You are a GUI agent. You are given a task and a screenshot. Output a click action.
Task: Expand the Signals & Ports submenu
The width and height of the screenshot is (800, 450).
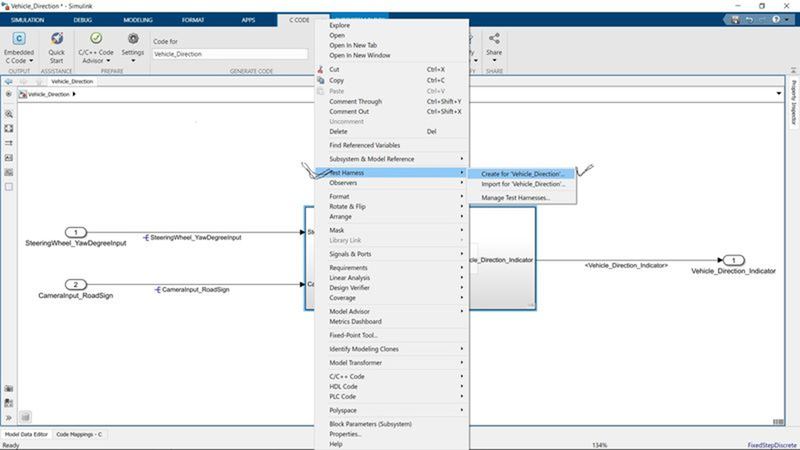[392, 254]
